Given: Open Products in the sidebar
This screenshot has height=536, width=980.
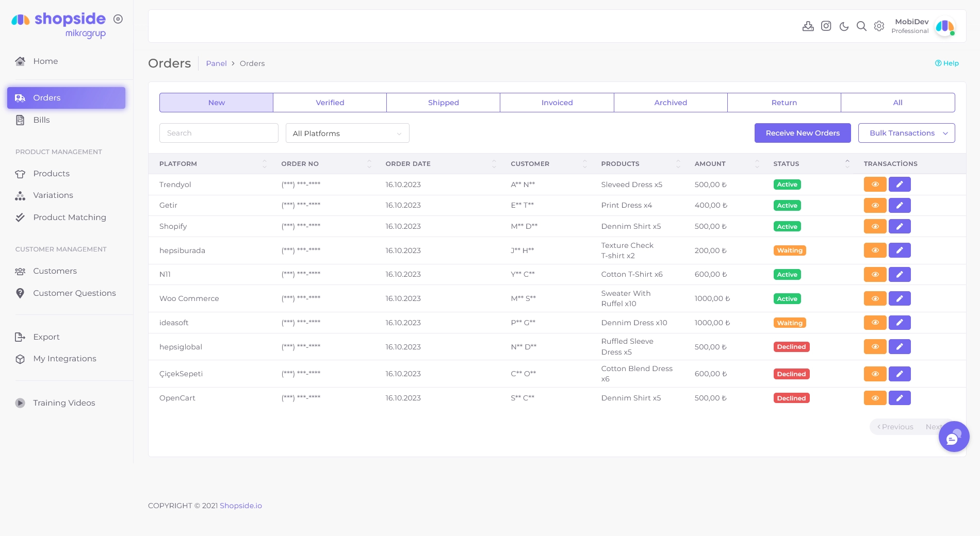Looking at the screenshot, I should click(66, 174).
